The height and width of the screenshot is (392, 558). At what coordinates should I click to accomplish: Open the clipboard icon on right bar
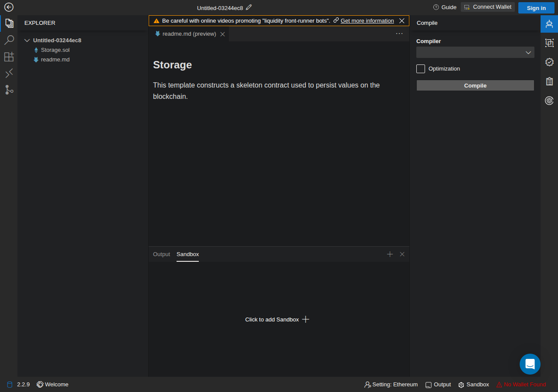pyautogui.click(x=549, y=81)
